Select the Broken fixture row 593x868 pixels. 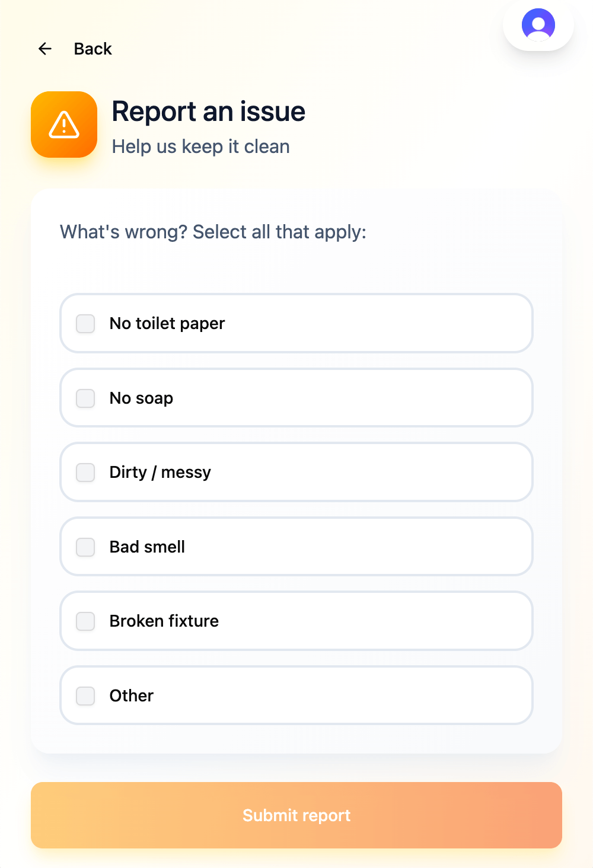(296, 621)
